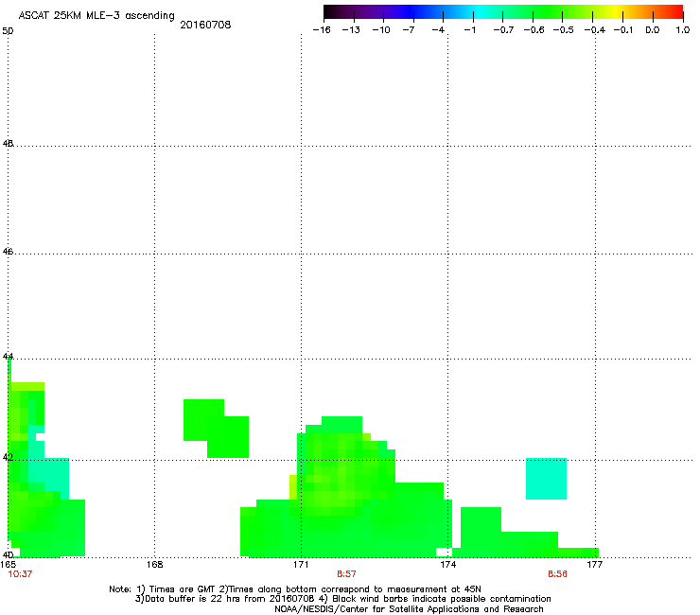The image size is (700, 615).
Task: Click the -0.6 colorbar tick label
Action: [534, 30]
